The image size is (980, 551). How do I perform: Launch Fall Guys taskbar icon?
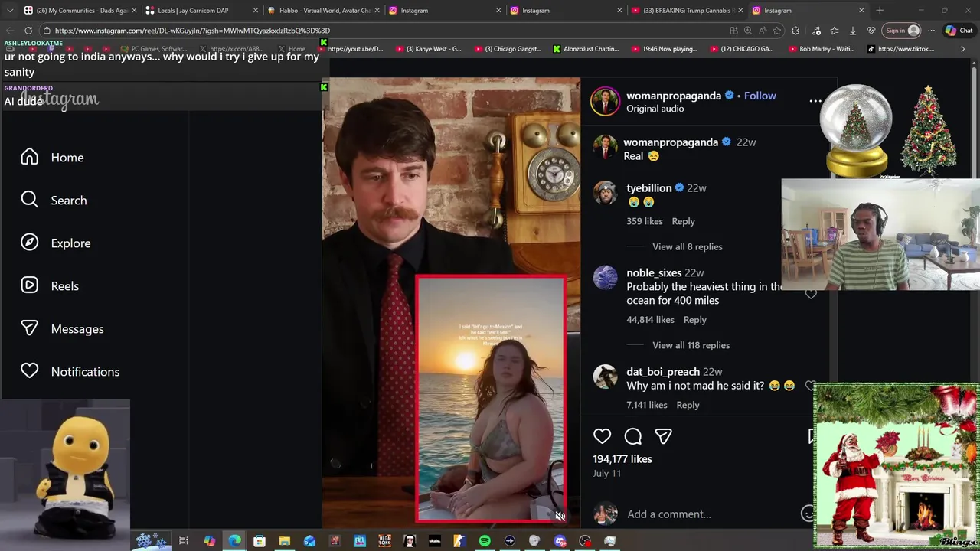[x=360, y=541]
